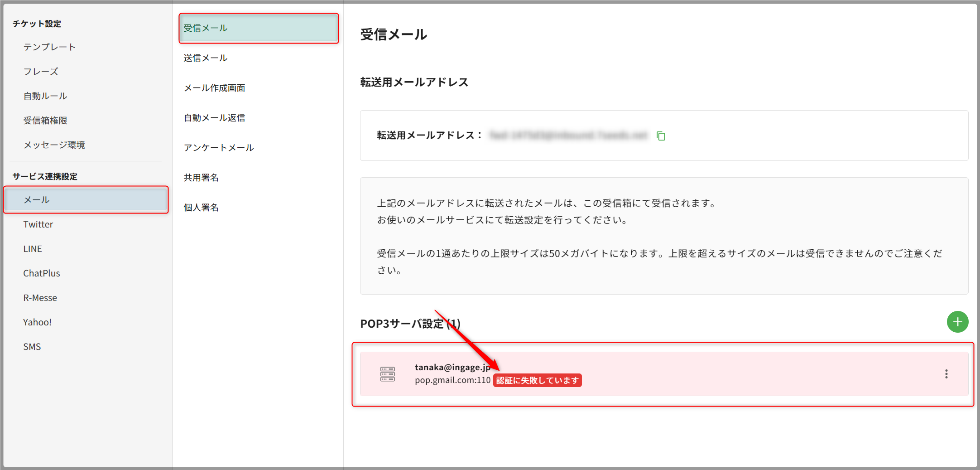Open フレーズ in the sidebar

(x=41, y=72)
